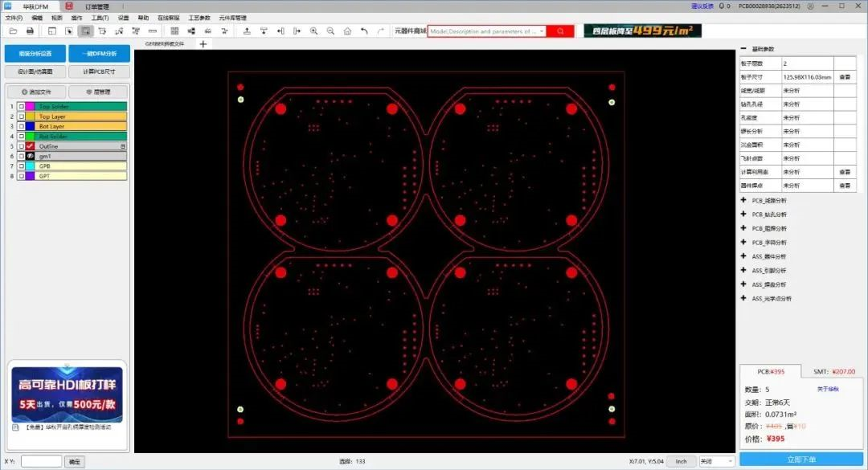The width and height of the screenshot is (868, 470).
Task: Click the redo arrow icon
Action: click(381, 31)
